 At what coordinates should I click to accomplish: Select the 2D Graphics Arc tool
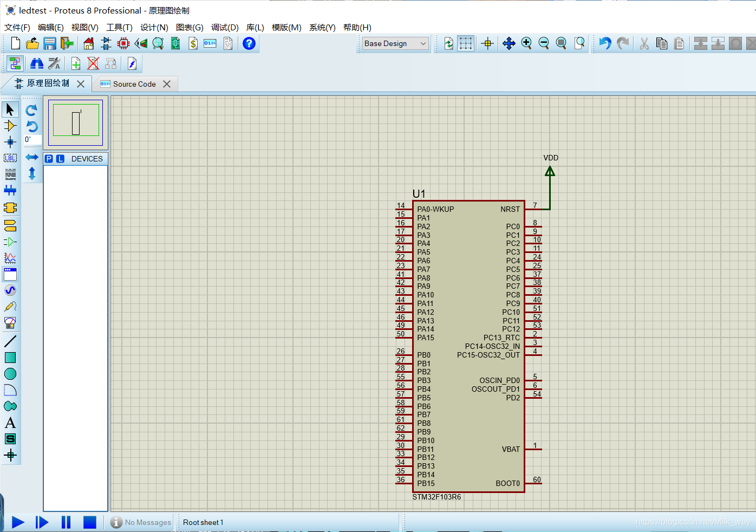click(10, 390)
